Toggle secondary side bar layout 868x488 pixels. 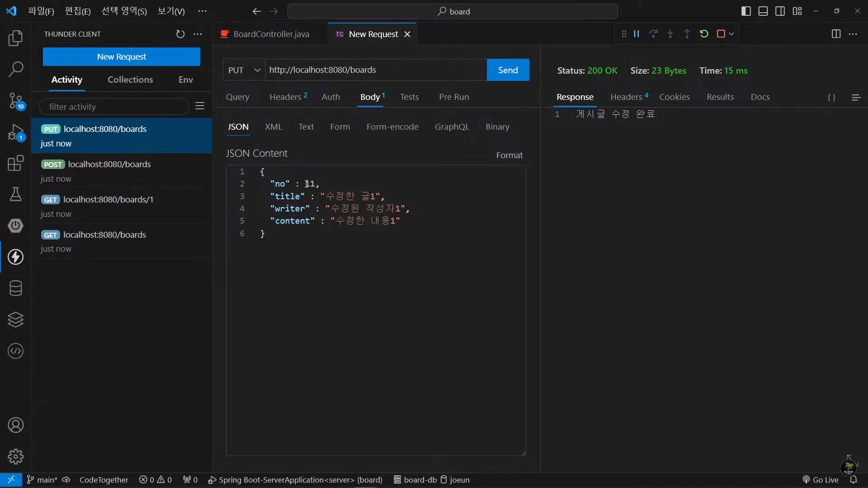point(780,11)
